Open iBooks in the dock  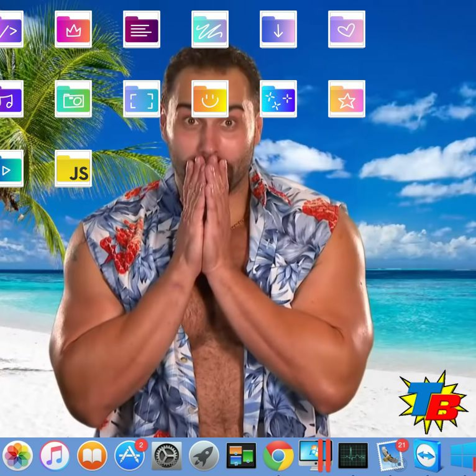pyautogui.click(x=92, y=456)
